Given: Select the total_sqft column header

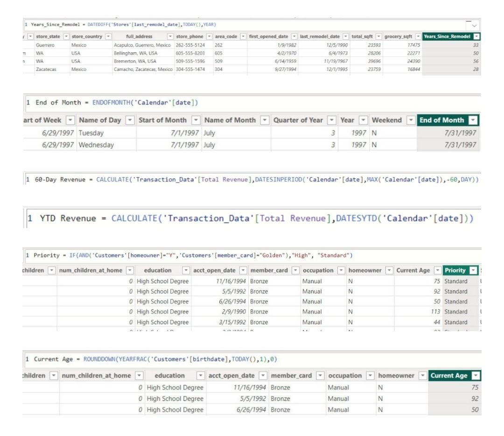Looking at the screenshot, I should tap(363, 36).
